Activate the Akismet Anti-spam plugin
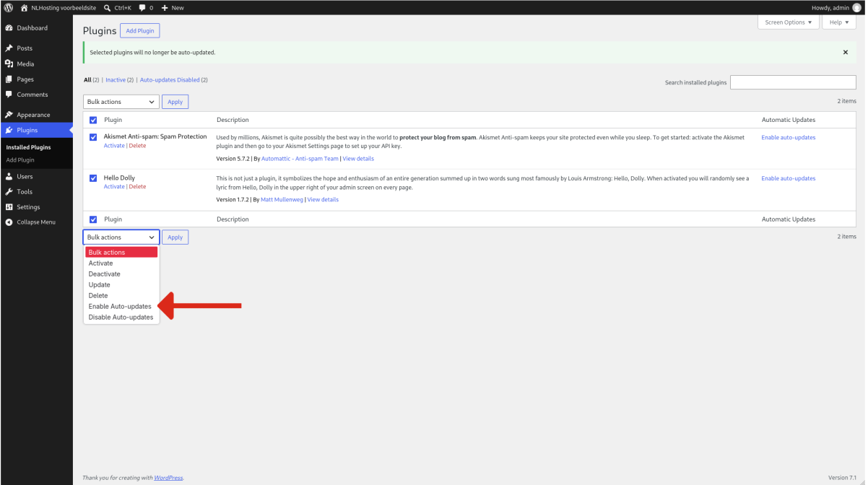Viewport: 868px width, 485px height. 114,146
